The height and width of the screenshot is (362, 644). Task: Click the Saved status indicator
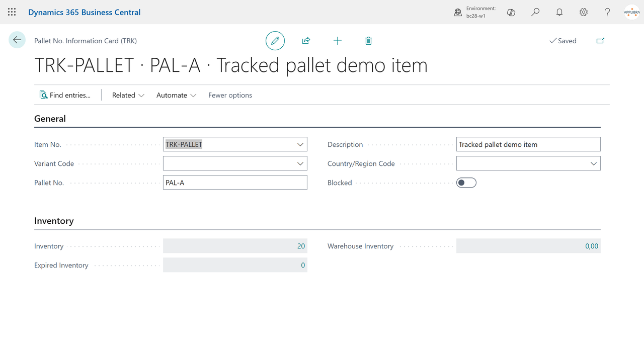point(563,41)
